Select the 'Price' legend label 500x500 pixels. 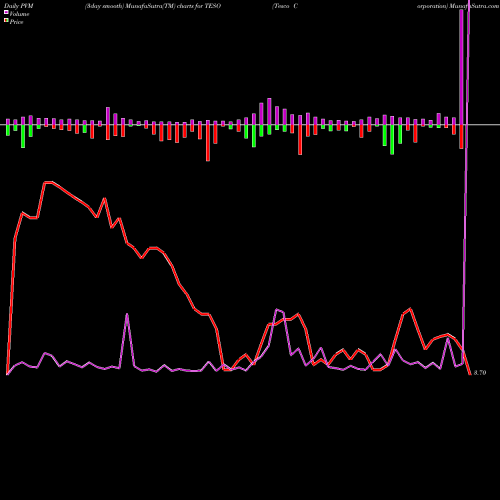click(x=16, y=22)
